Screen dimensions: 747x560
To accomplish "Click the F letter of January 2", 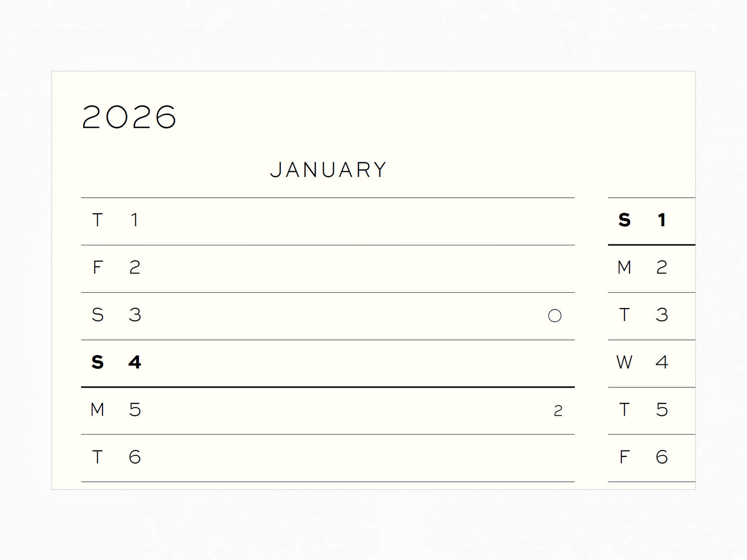I will tap(98, 268).
